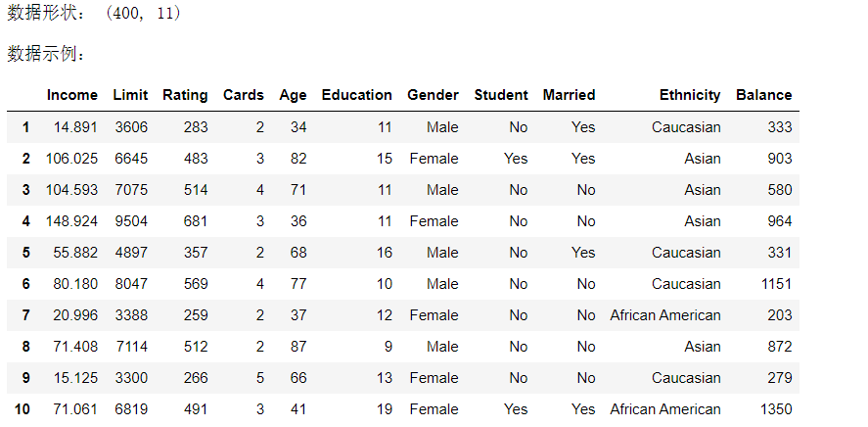The width and height of the screenshot is (868, 427).
Task: Click row index 1
Action: point(25,127)
